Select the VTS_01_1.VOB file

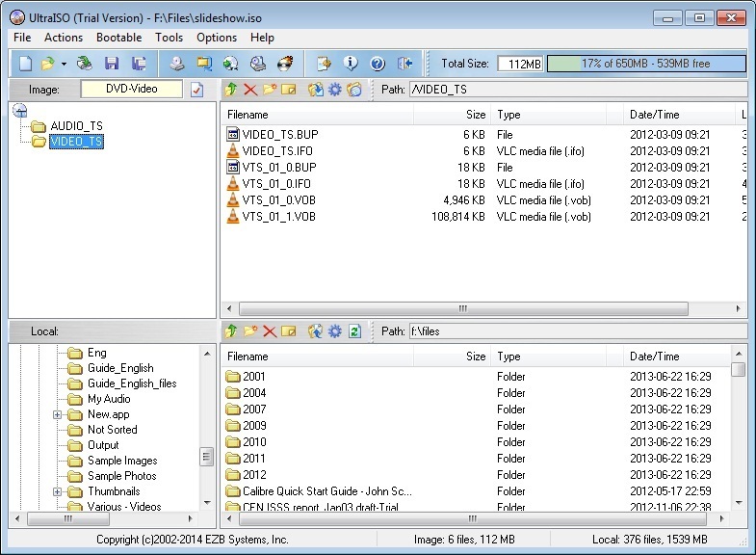pyautogui.click(x=278, y=217)
